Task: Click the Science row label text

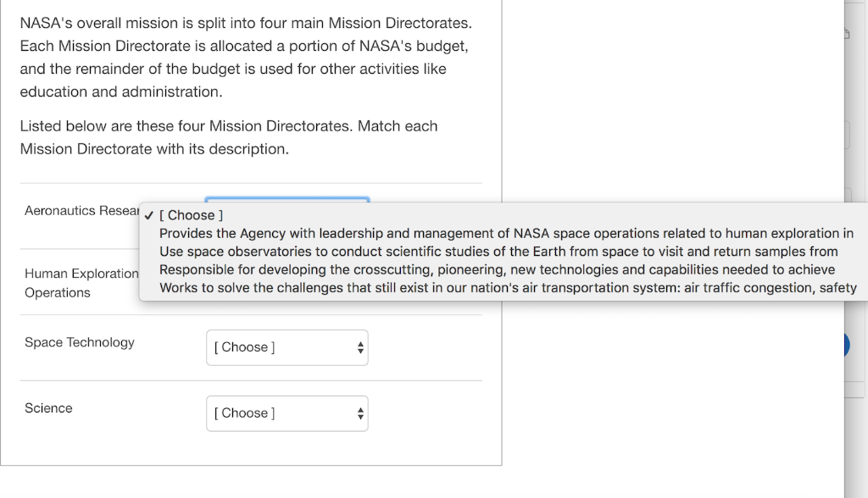Action: tap(48, 408)
